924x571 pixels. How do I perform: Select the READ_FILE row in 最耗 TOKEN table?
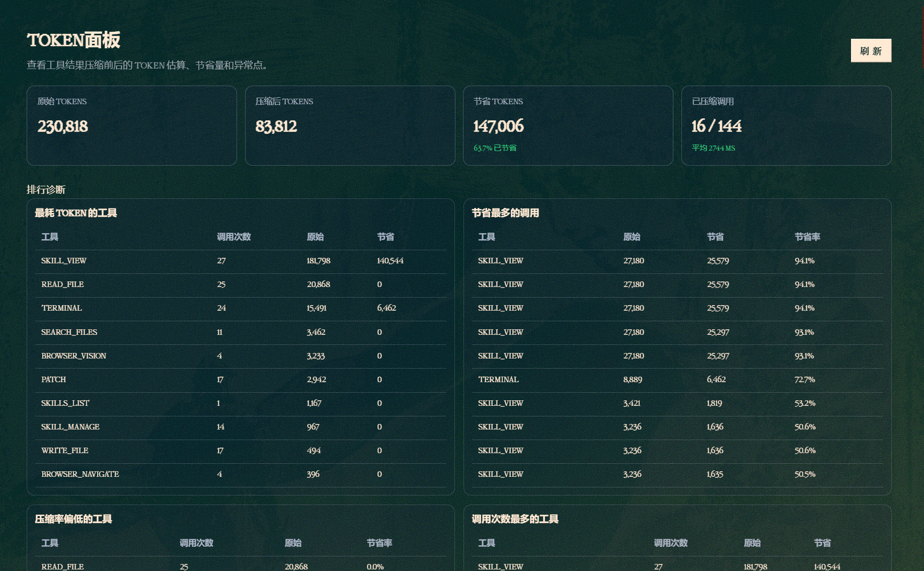coord(241,284)
